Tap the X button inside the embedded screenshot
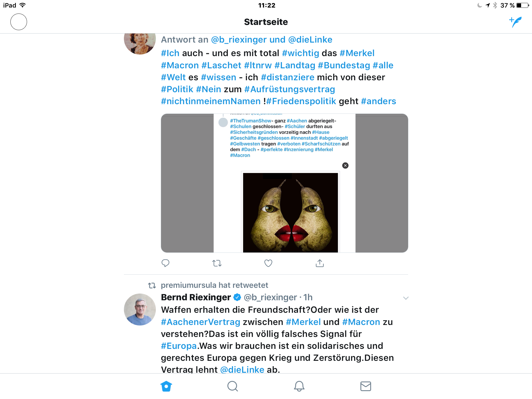532x399 pixels. click(x=345, y=165)
